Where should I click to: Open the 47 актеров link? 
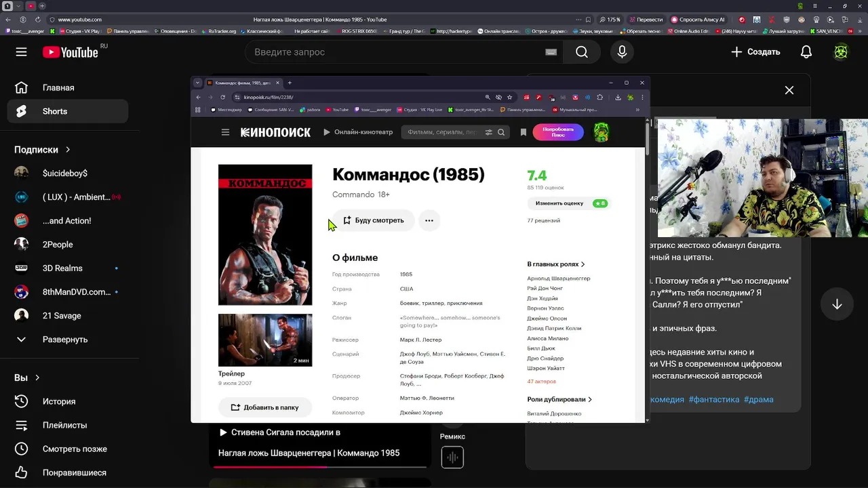click(x=541, y=382)
